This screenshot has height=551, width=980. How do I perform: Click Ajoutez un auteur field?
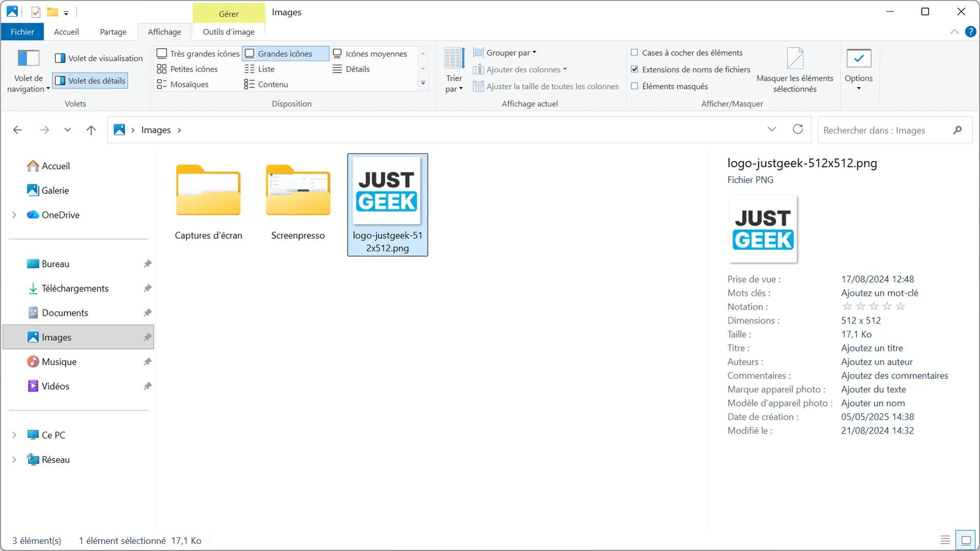click(877, 362)
